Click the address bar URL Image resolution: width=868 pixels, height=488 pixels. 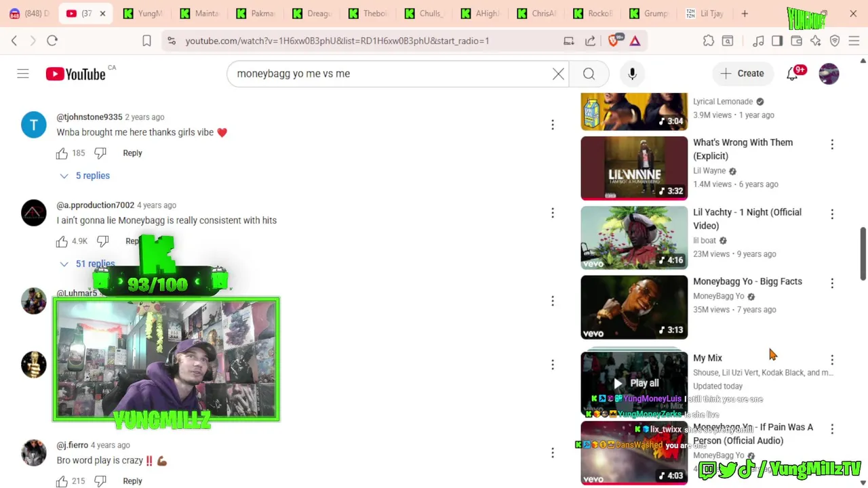point(337,41)
